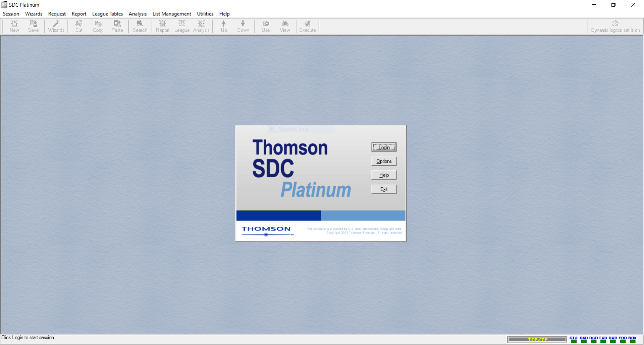Open the Utilities menu
Screen dimensions: 644x345
pyautogui.click(x=205, y=14)
